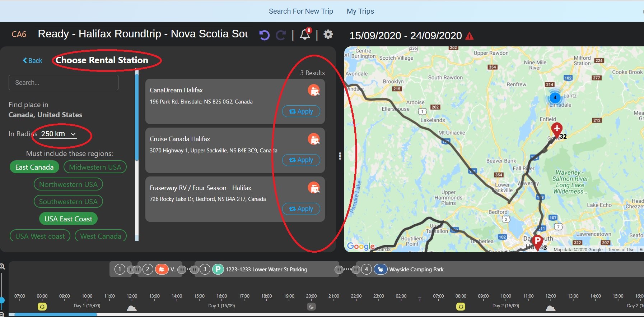Click the orange RV icon at stop 2

pos(162,269)
